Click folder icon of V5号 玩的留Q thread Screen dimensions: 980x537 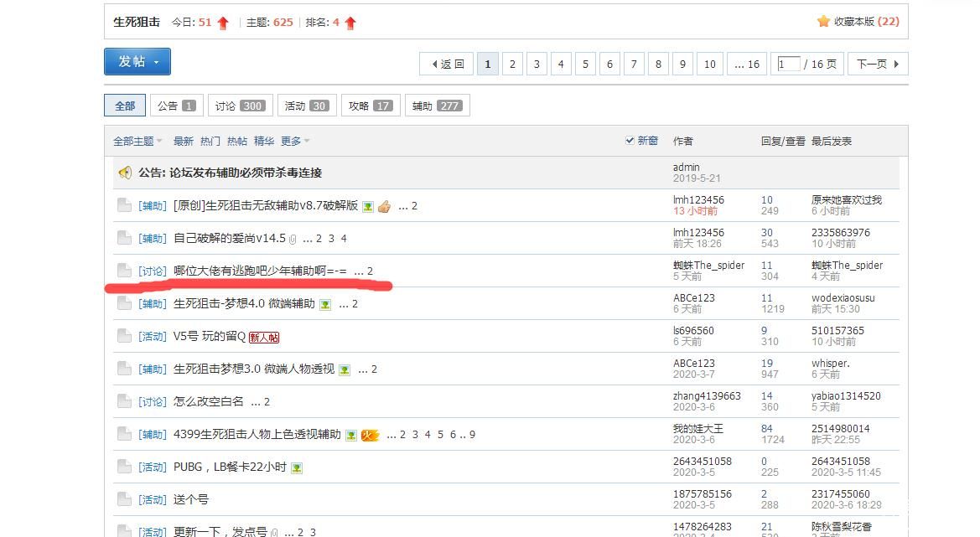pos(124,335)
